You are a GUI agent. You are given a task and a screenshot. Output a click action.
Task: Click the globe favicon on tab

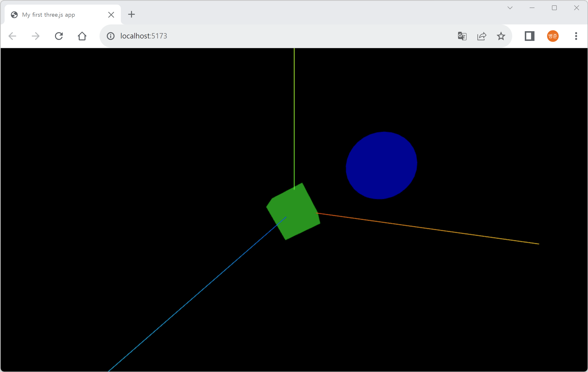pyautogui.click(x=14, y=15)
